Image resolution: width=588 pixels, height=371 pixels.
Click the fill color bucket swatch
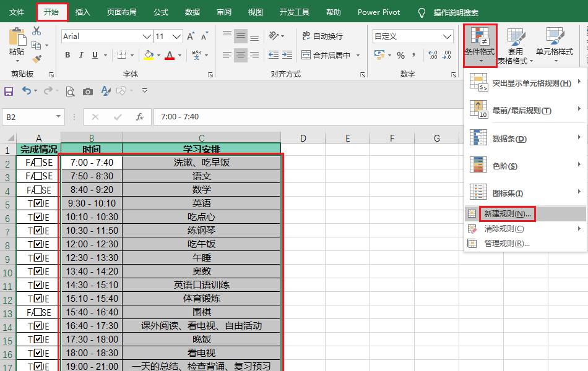point(149,55)
